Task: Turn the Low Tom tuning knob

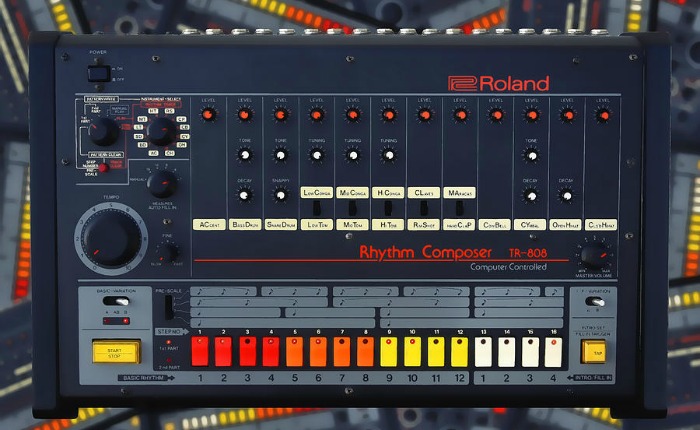Action: (317, 155)
